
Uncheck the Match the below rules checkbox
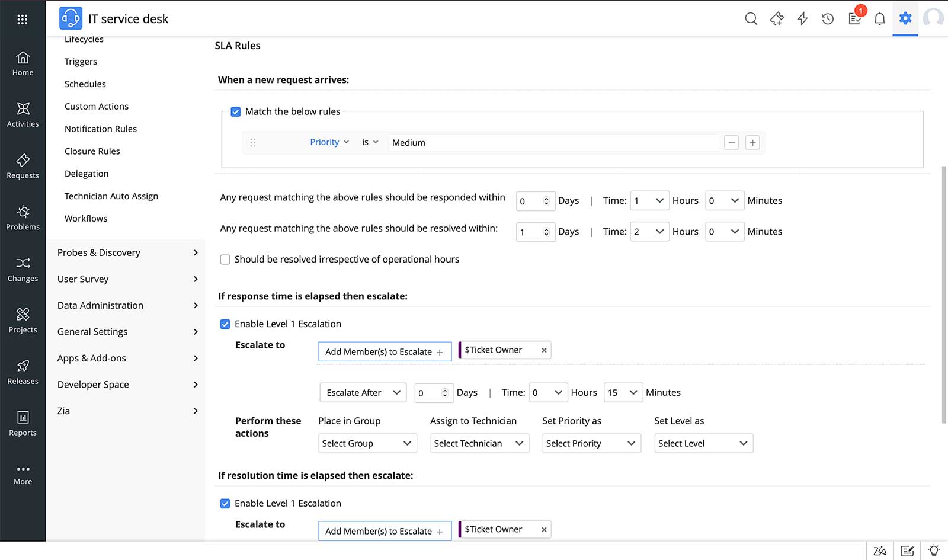click(236, 111)
